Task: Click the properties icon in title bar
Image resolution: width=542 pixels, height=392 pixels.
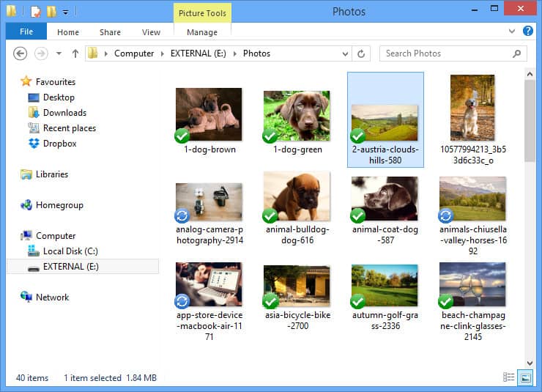Action: [36, 12]
